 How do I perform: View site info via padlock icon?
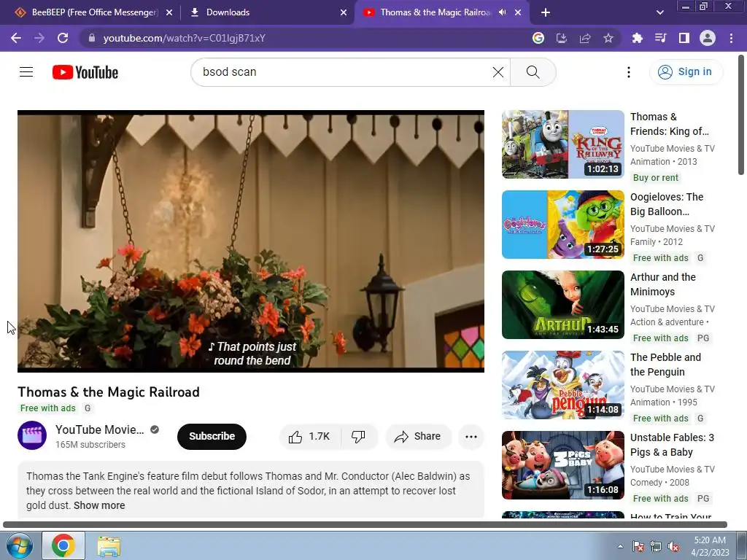coord(92,38)
